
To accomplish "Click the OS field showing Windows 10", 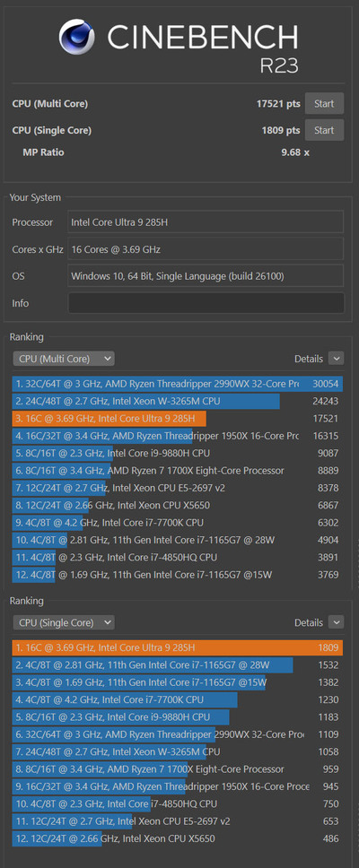I will click(x=206, y=275).
